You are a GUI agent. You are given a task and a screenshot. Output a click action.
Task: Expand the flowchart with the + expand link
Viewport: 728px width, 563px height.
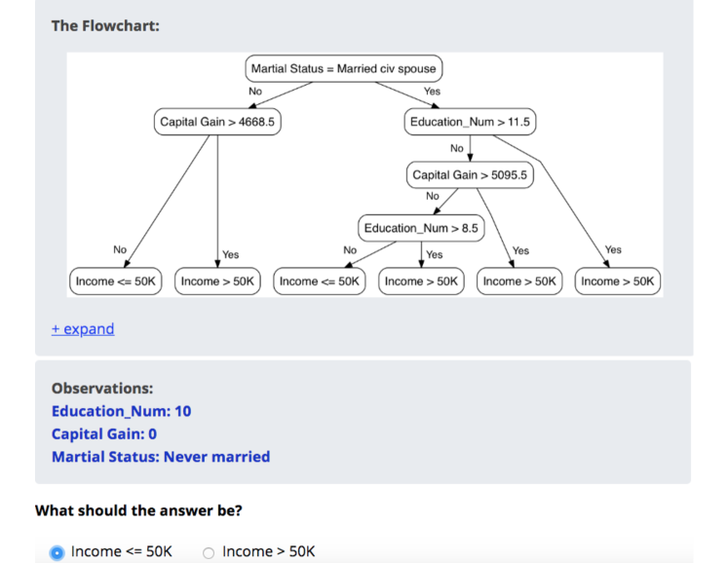point(83,329)
